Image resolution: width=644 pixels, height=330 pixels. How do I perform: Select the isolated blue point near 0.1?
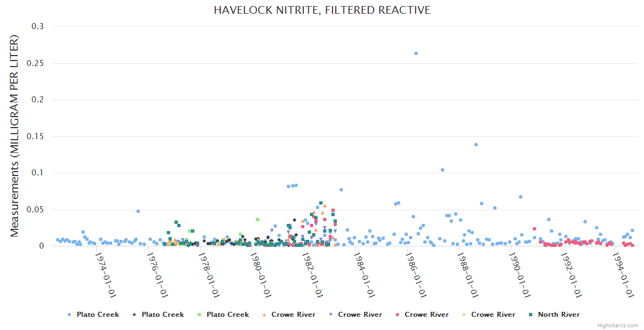[443, 170]
